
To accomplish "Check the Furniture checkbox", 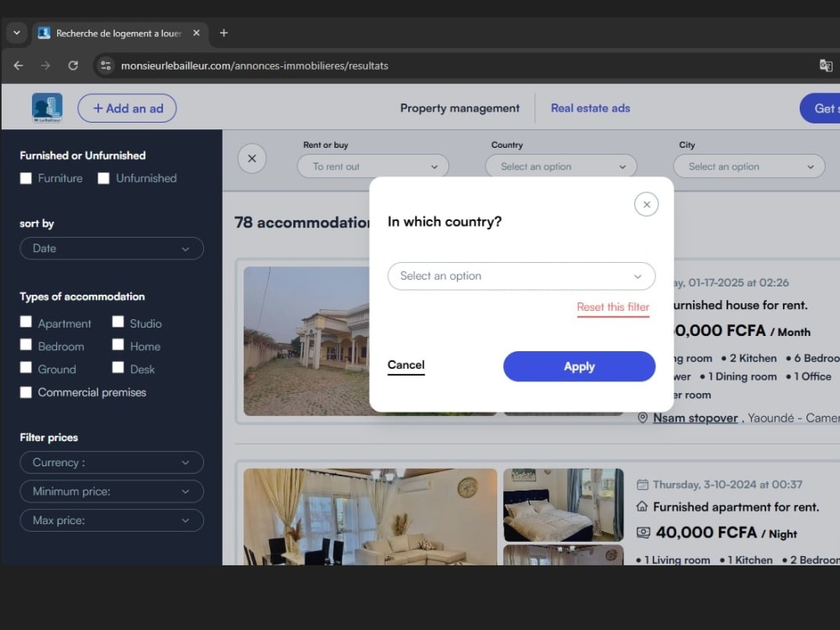I will click(26, 178).
